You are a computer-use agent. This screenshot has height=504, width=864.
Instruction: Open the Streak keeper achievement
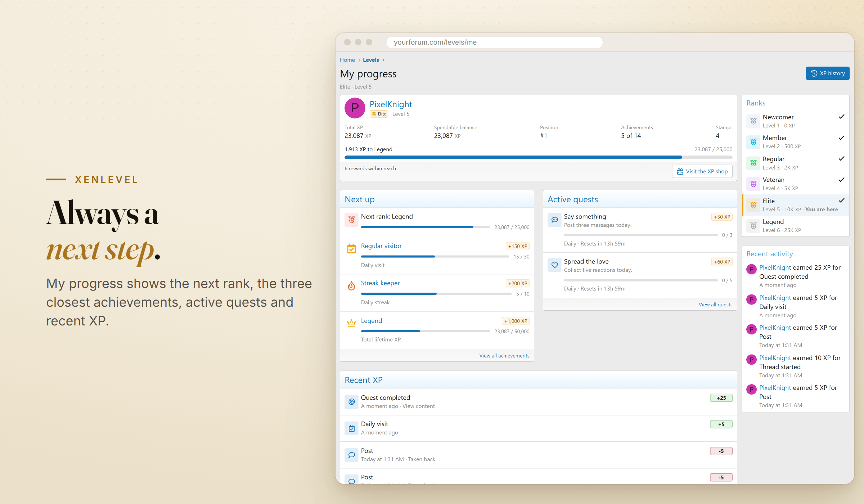[380, 283]
